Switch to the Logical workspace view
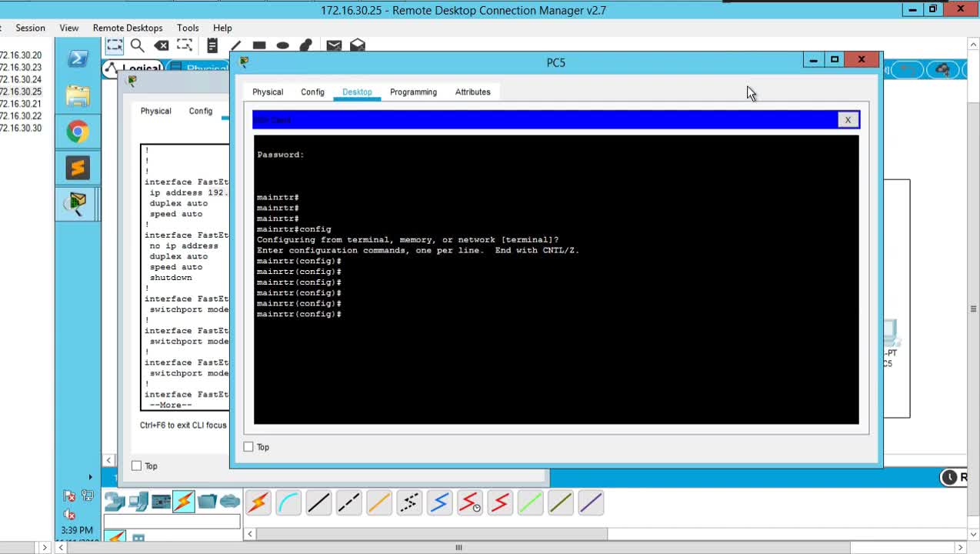The height and width of the screenshot is (554, 980). pos(135,68)
